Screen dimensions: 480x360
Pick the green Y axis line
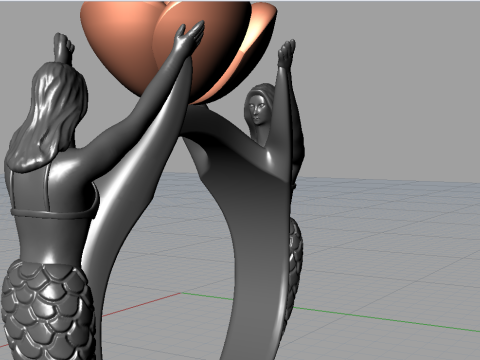click(x=387, y=319)
